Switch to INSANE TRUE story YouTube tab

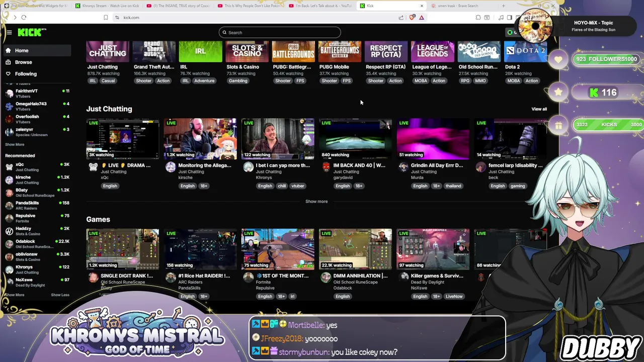[178, 6]
